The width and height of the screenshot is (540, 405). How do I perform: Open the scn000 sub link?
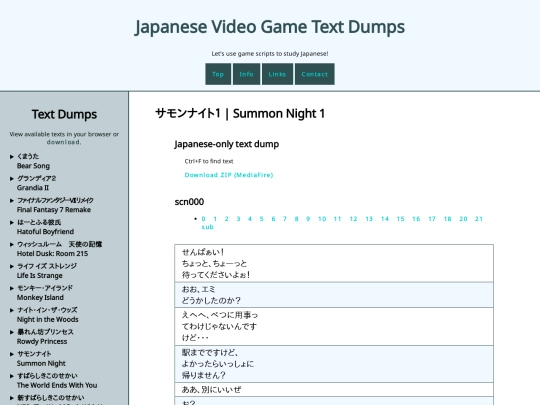pos(208,227)
